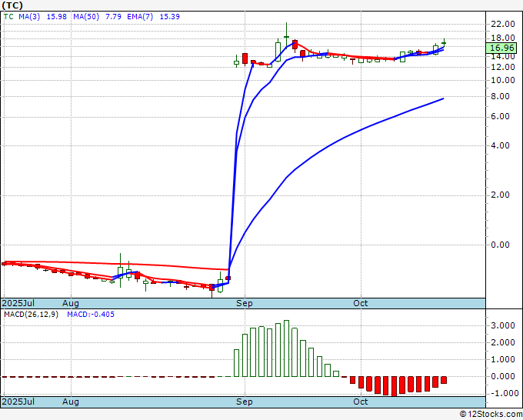Click the 8.00 price axis label
The width and height of the screenshot is (523, 420).
(501, 96)
